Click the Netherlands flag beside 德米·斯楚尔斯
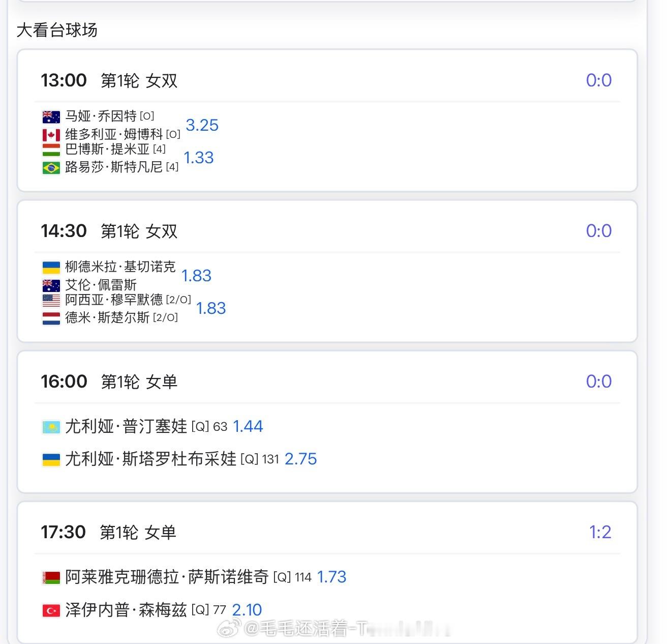The image size is (671, 644). tap(51, 318)
